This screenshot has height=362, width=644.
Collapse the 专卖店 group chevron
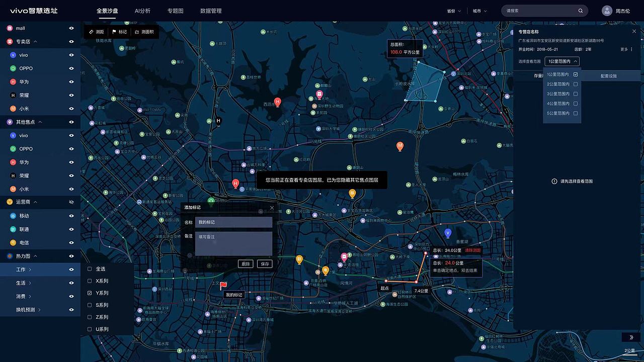click(x=35, y=42)
